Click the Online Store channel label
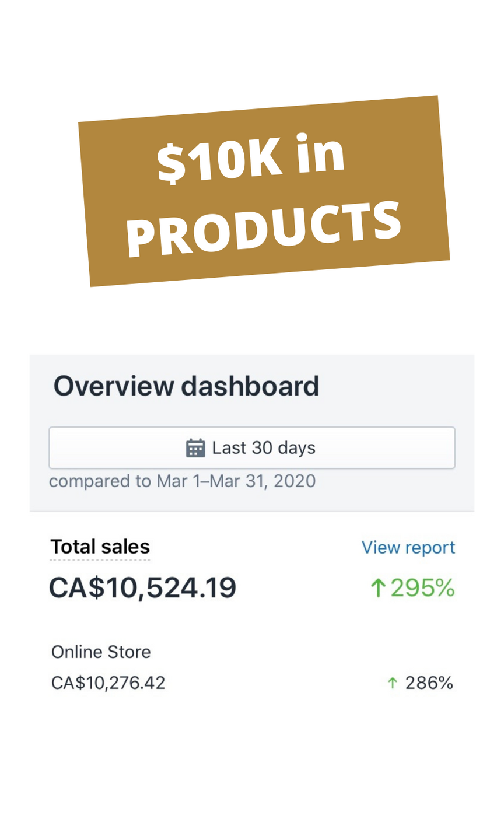This screenshot has height=840, width=504. (x=101, y=652)
